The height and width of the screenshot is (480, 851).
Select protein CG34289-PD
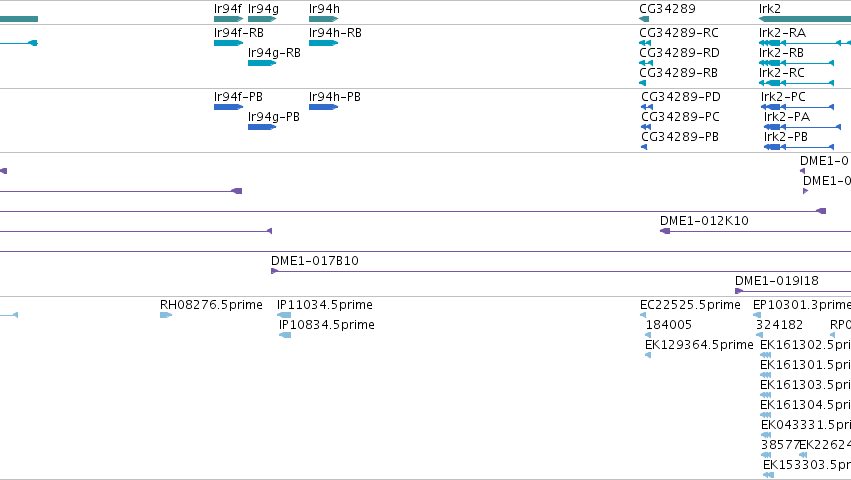[647, 107]
